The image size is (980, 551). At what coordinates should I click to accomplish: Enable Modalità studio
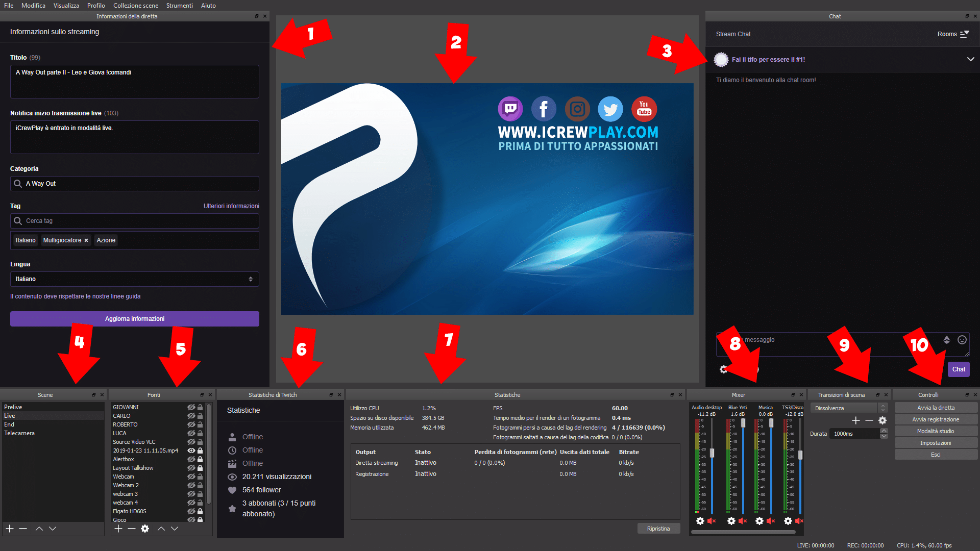tap(936, 431)
